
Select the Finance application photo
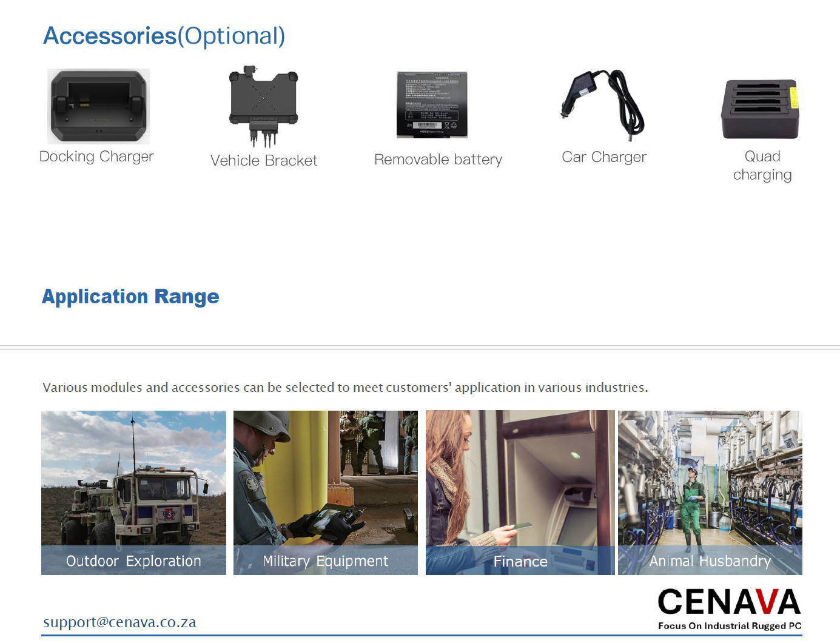tap(520, 493)
